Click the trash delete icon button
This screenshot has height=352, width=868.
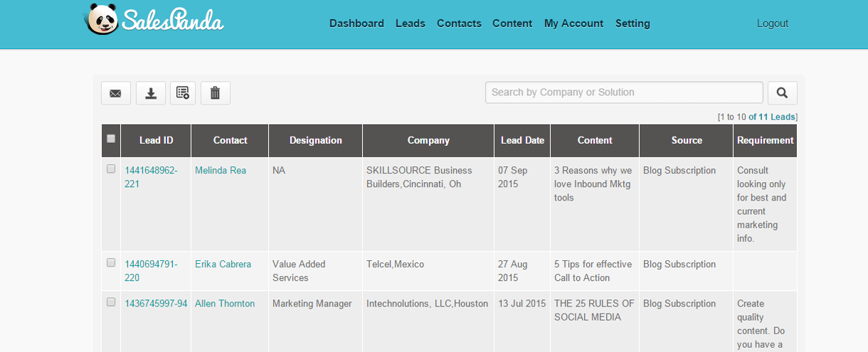coord(216,93)
